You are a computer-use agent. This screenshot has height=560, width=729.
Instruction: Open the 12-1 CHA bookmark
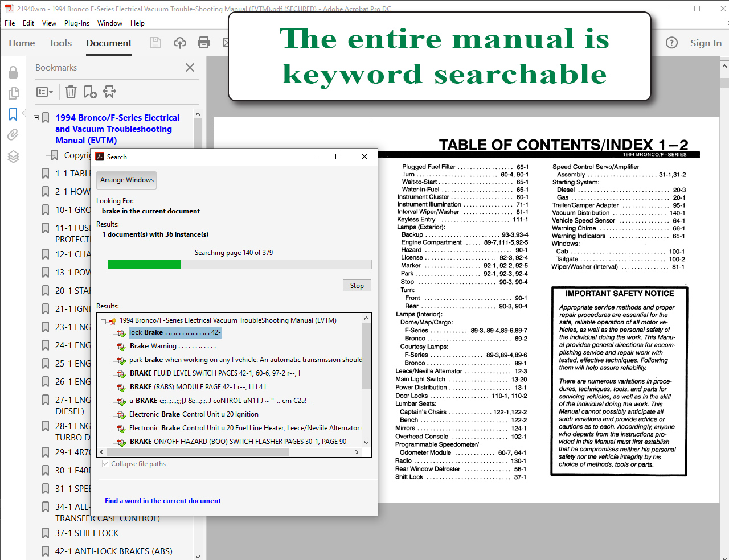(72, 254)
